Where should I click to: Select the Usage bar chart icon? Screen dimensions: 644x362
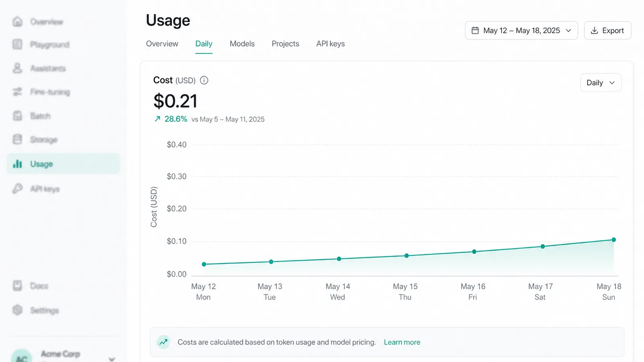coord(17,164)
